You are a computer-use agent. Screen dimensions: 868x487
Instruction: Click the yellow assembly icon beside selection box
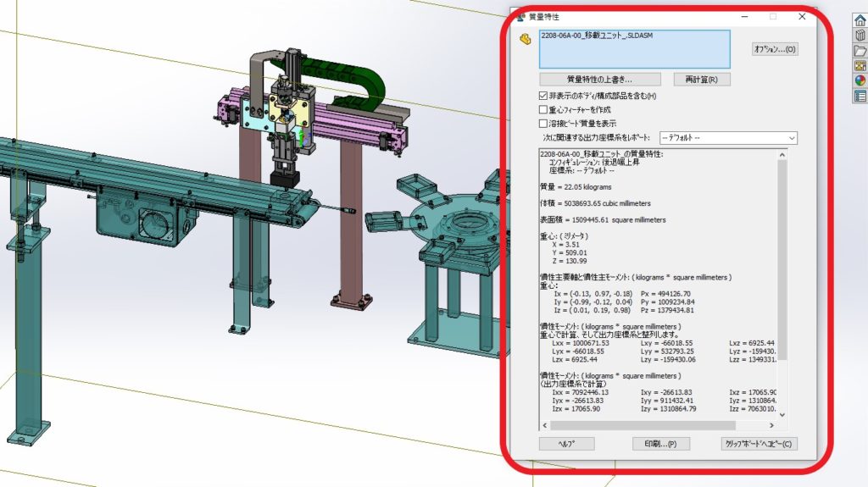(525, 38)
